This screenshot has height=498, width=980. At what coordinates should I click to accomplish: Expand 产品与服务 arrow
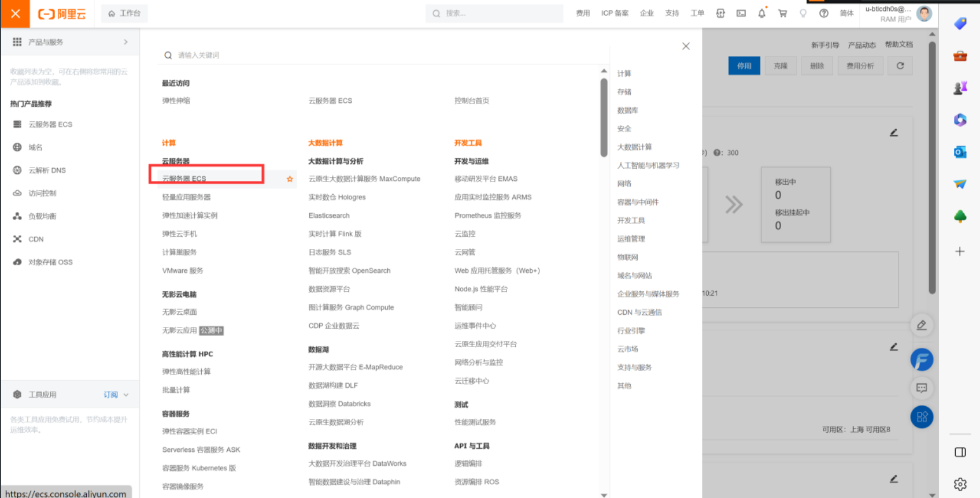tap(125, 42)
